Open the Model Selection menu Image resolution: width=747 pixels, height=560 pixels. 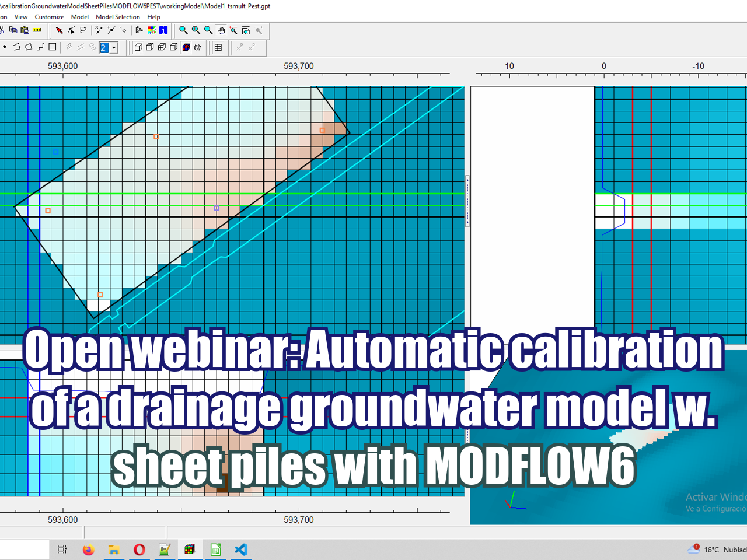coord(118,17)
